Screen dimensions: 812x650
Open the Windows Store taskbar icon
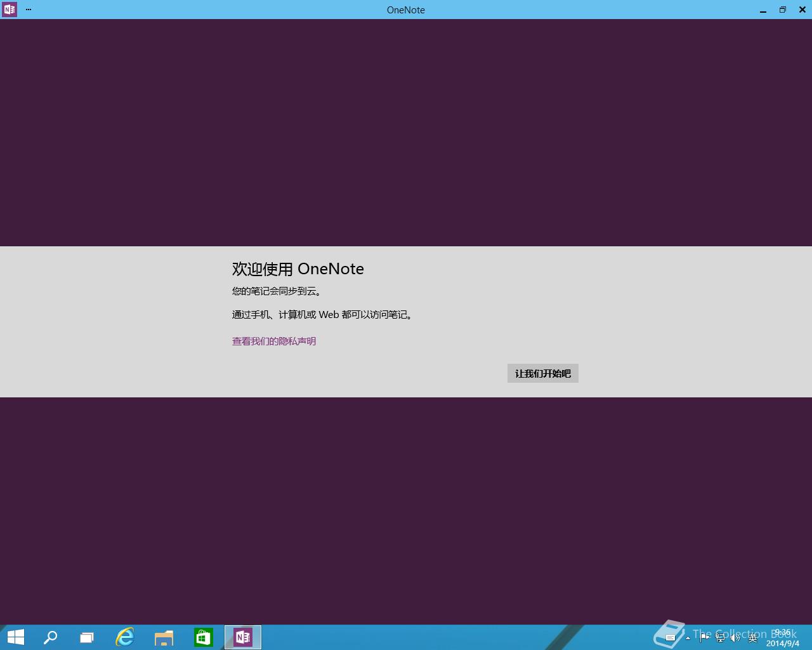[x=203, y=637]
